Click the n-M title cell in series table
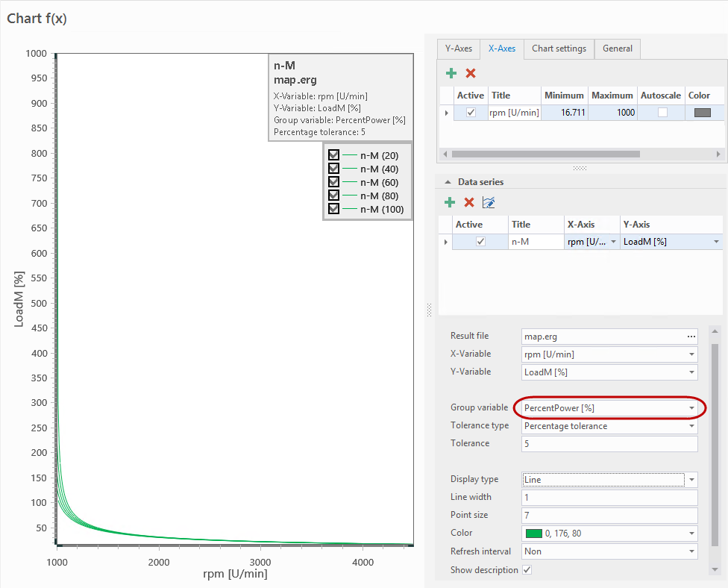728x588 pixels. (536, 242)
